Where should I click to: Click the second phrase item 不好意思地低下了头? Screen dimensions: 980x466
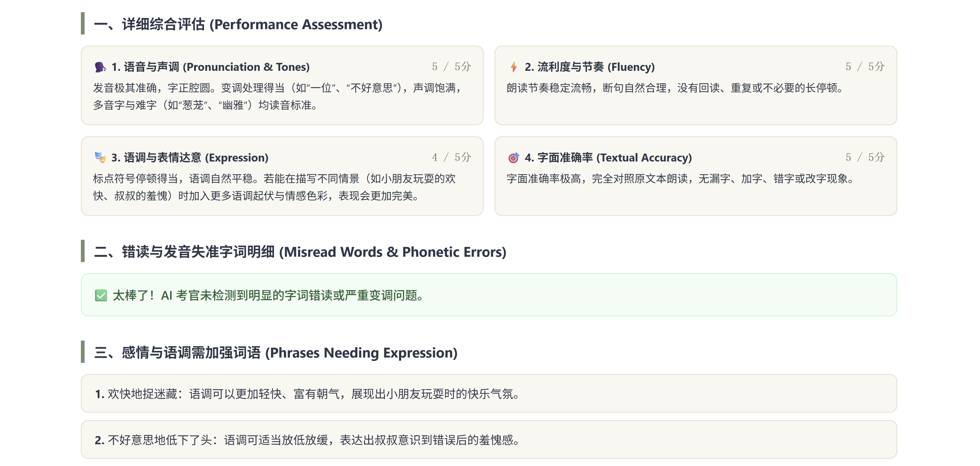(489, 439)
